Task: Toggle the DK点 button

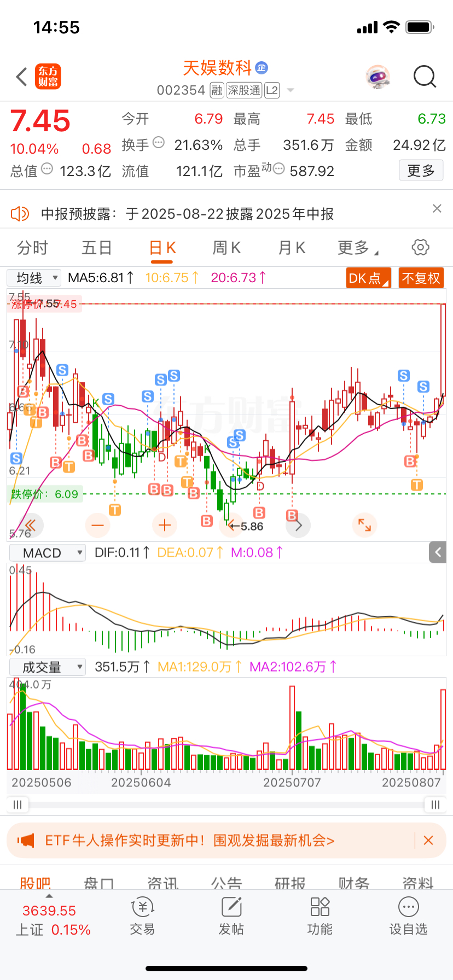Action: click(x=369, y=278)
